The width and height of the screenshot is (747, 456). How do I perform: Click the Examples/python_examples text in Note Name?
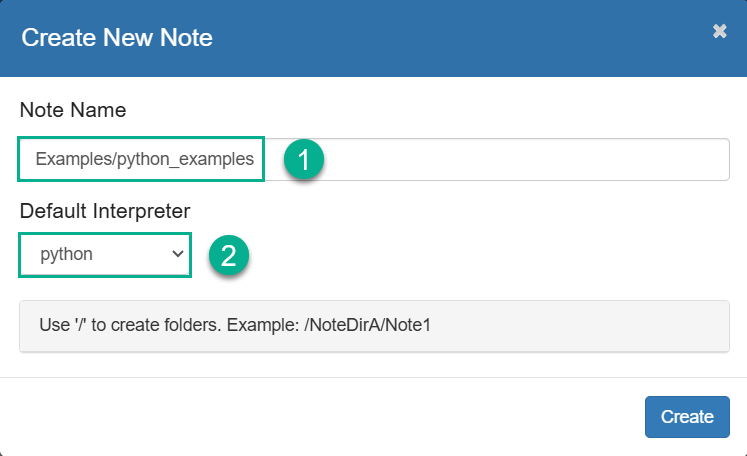tap(144, 159)
